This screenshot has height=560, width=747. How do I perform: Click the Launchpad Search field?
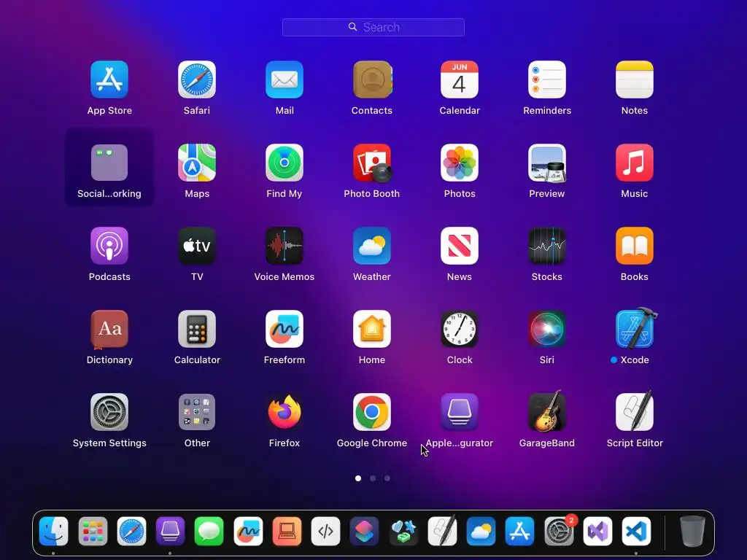pos(373,27)
